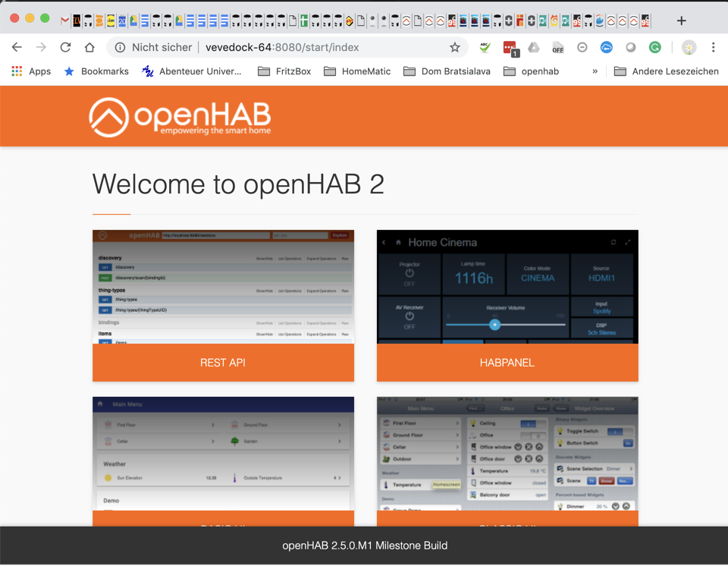The width and height of the screenshot is (728, 566).
Task: Show hidden bookmarks with the » chevron
Action: point(595,71)
